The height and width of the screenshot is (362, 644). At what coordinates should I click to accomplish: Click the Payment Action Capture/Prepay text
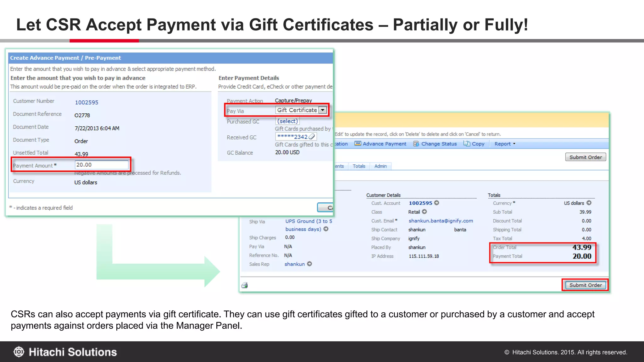(x=293, y=100)
